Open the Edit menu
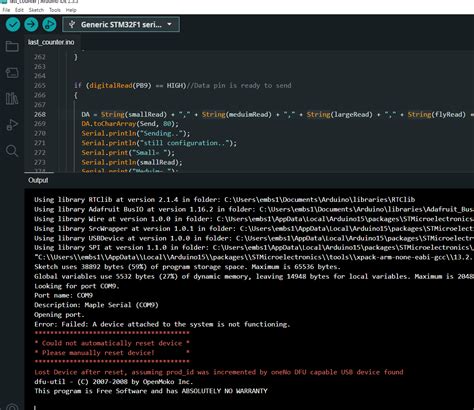This screenshot has height=410, width=474. 19,10
